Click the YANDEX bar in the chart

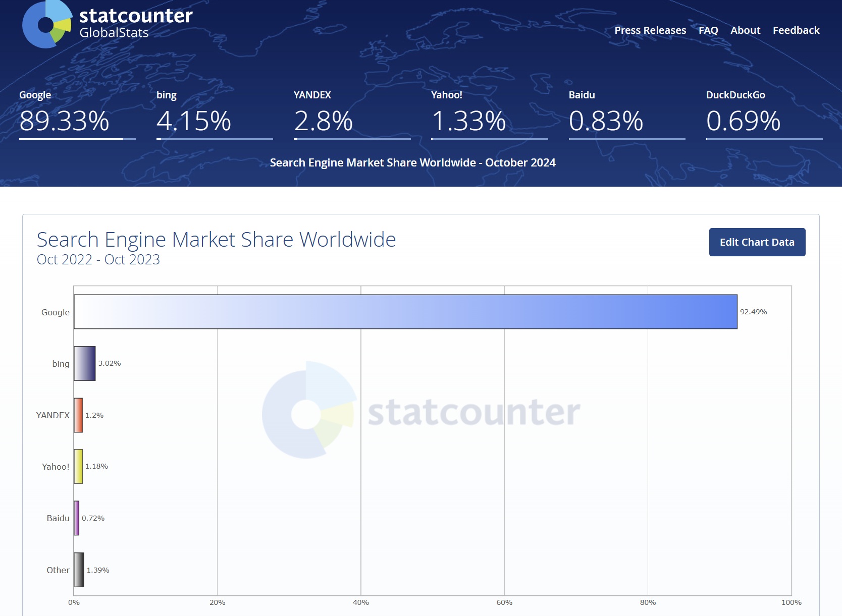tap(78, 415)
